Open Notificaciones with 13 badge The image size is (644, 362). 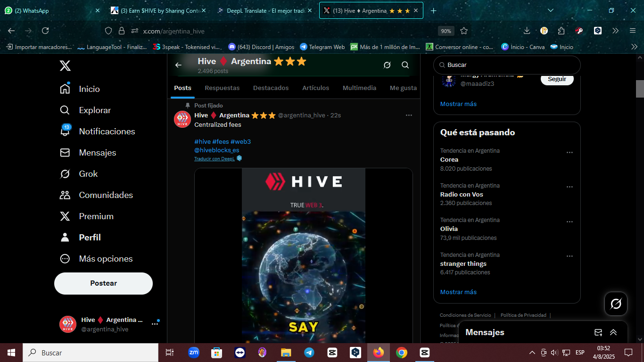tap(97, 132)
